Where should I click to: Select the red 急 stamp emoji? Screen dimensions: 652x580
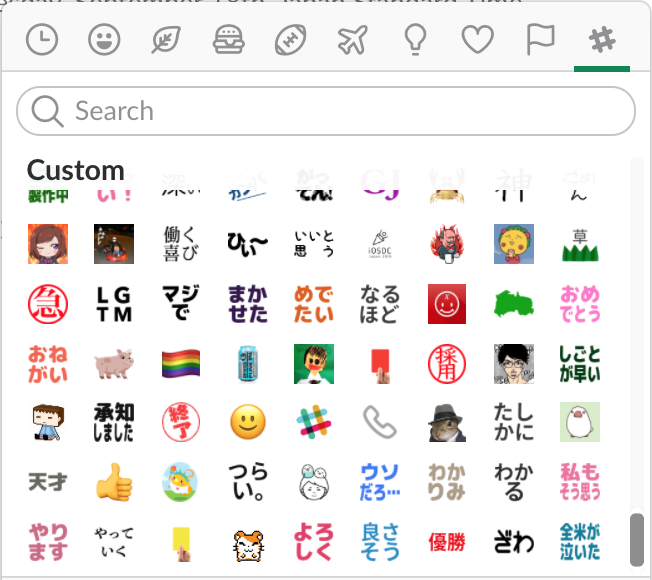[x=48, y=304]
